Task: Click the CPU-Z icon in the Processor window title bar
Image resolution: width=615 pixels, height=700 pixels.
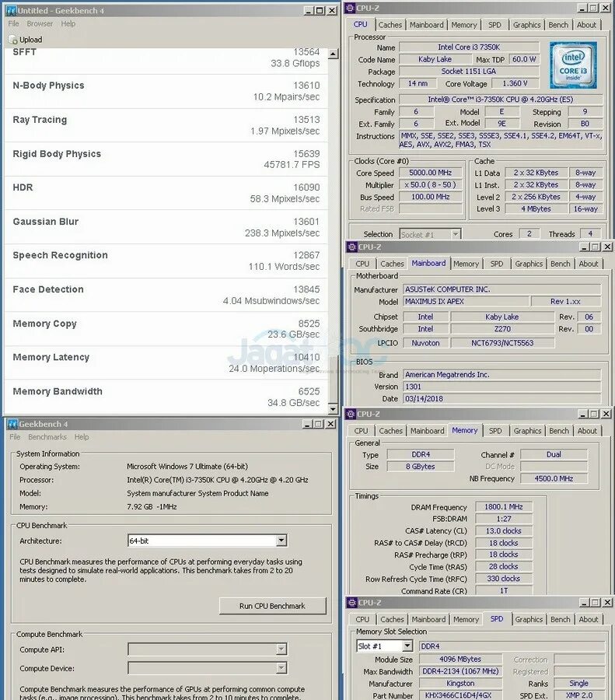Action: point(351,8)
